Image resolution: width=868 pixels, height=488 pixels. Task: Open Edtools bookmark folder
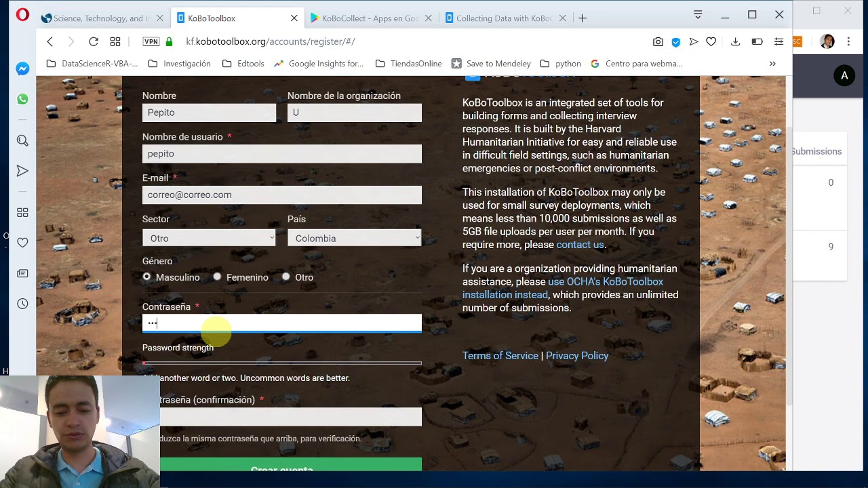(243, 64)
